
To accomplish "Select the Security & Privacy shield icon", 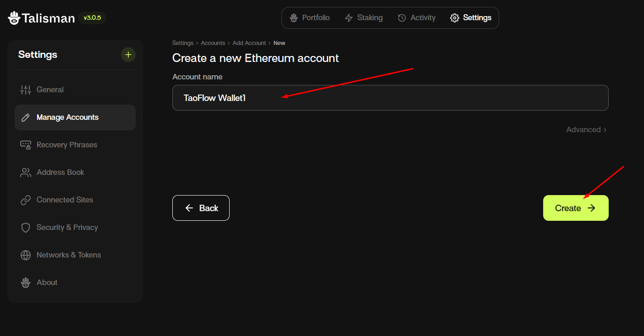I will pyautogui.click(x=26, y=227).
